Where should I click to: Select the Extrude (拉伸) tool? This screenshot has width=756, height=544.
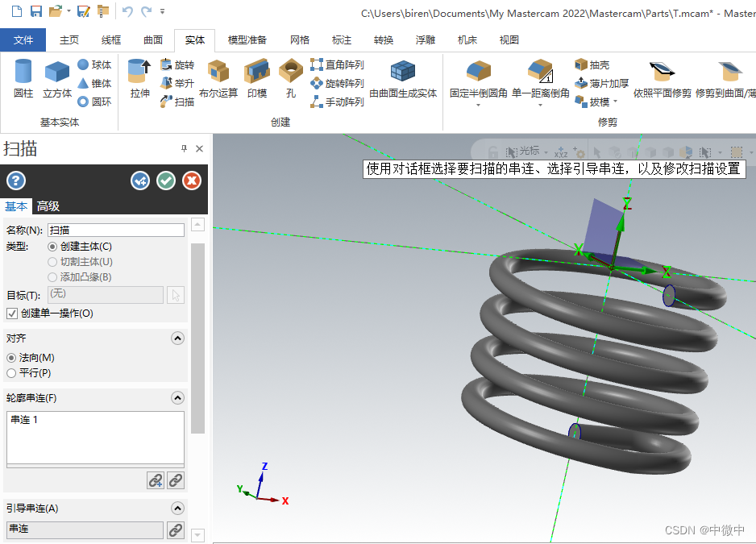coord(139,79)
